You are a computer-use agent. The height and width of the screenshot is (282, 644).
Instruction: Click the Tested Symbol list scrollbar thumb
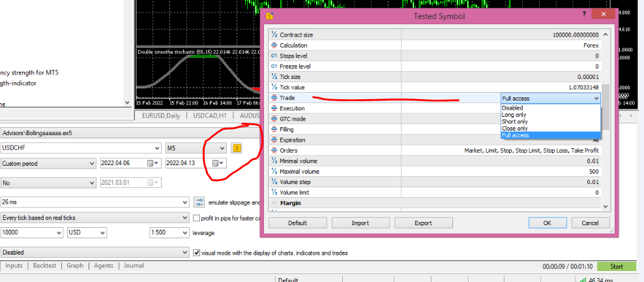click(606, 107)
